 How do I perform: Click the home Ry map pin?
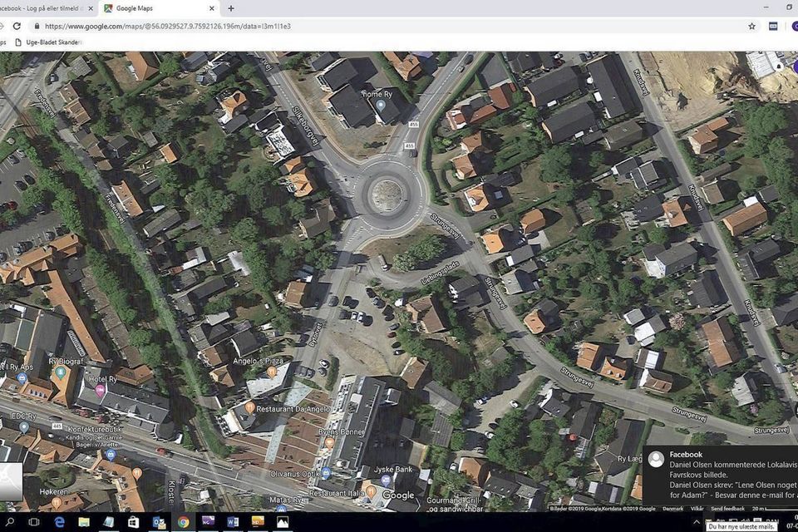point(380,105)
